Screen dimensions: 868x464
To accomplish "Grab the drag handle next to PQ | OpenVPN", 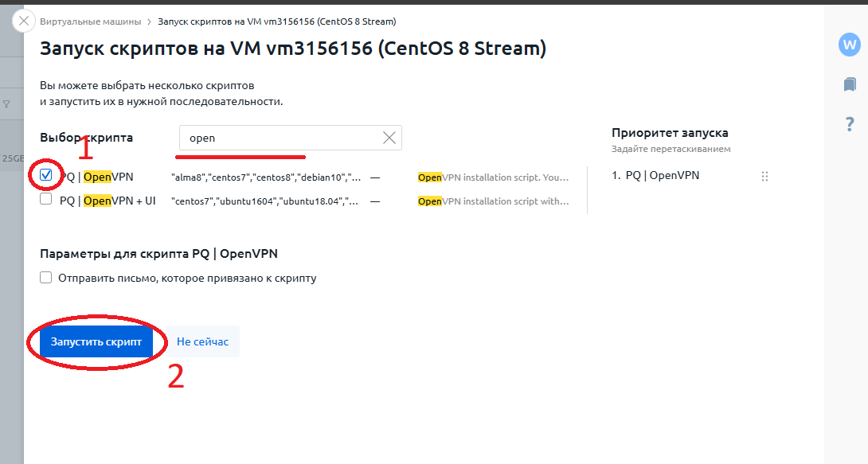I will click(764, 177).
